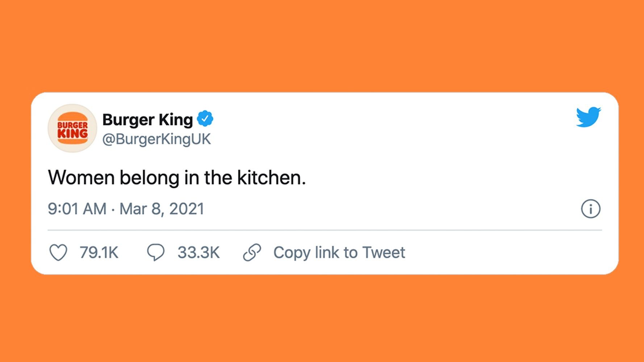Click the word "belong" in the tweet

(149, 178)
